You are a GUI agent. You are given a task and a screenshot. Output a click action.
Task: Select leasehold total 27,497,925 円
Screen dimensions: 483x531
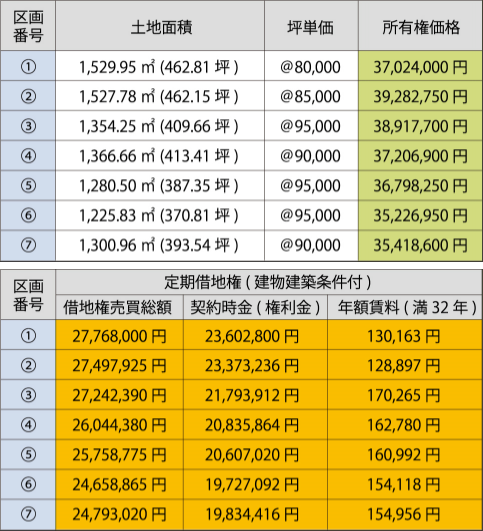pos(119,365)
